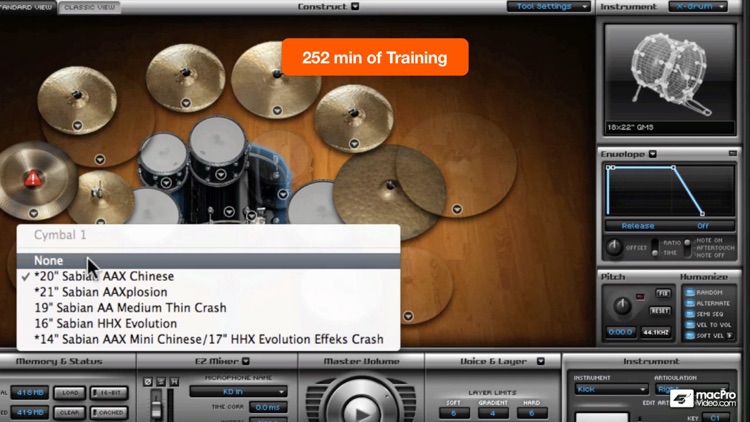Choose 20" Sabian AAX Chinese cymbal

(208, 276)
